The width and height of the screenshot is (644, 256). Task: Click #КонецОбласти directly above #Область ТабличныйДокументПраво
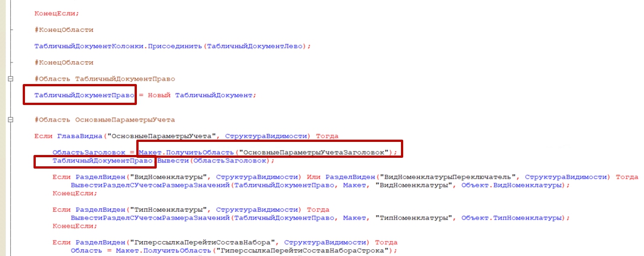pos(64,62)
